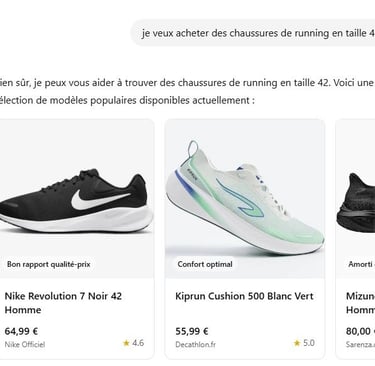Click the 5.0 rating value
Viewport: 375px width, 366px height.
coord(309,343)
